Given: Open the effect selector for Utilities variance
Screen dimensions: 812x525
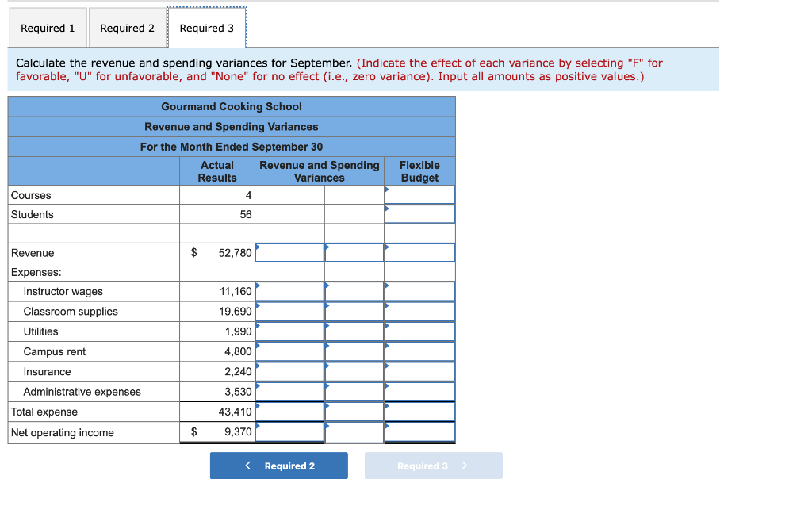Looking at the screenshot, I should [354, 331].
